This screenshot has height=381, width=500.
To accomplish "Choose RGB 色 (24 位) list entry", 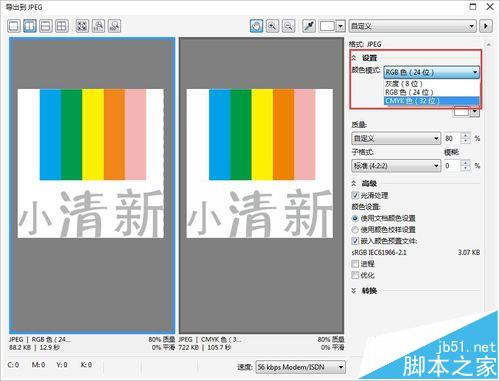I will click(432, 92).
